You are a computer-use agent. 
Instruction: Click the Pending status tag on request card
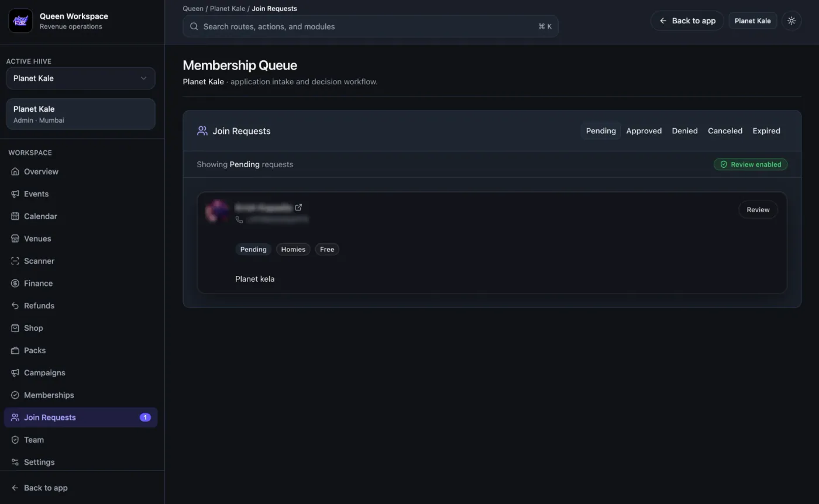(x=253, y=250)
